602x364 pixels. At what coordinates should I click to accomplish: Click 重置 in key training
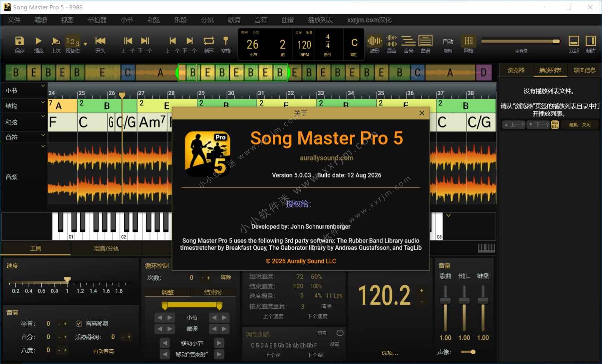pyautogui.click(x=322, y=333)
